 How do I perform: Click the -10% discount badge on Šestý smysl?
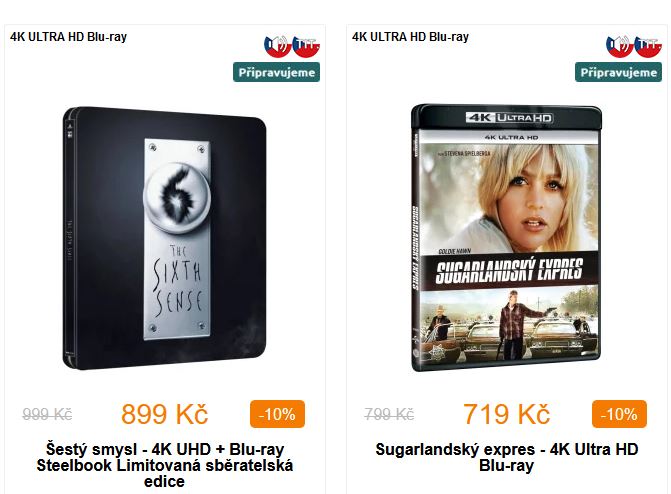(277, 414)
